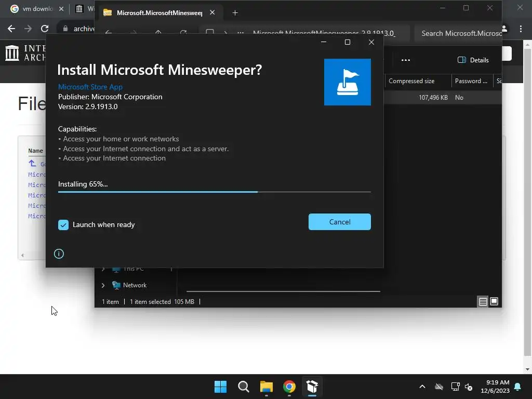
Task: Close the App Installer dialog
Action: coord(371,42)
